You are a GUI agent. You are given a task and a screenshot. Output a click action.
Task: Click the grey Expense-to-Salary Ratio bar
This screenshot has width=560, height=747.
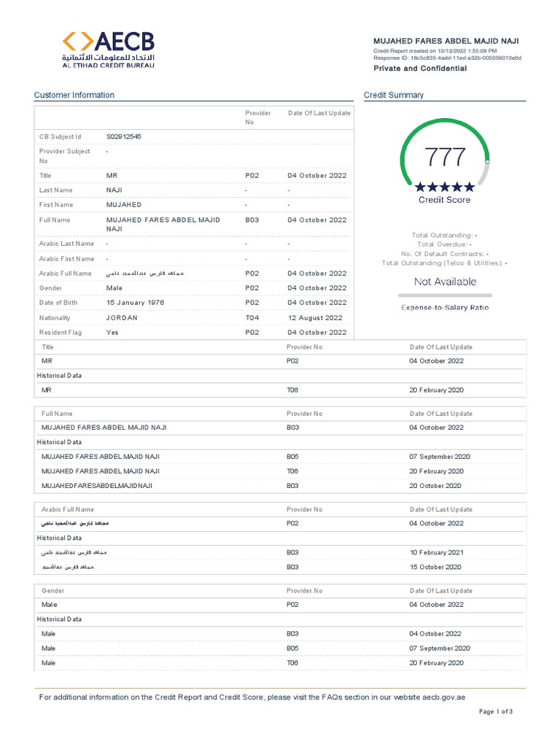coord(445,295)
